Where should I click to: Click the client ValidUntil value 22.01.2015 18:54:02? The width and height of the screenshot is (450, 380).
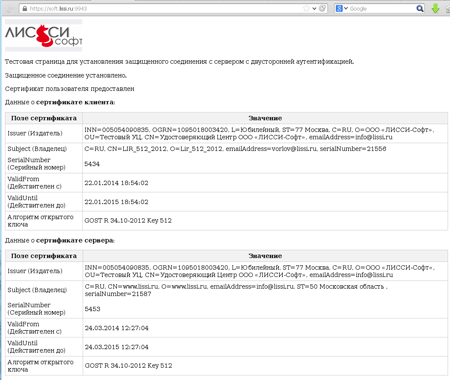point(116,202)
